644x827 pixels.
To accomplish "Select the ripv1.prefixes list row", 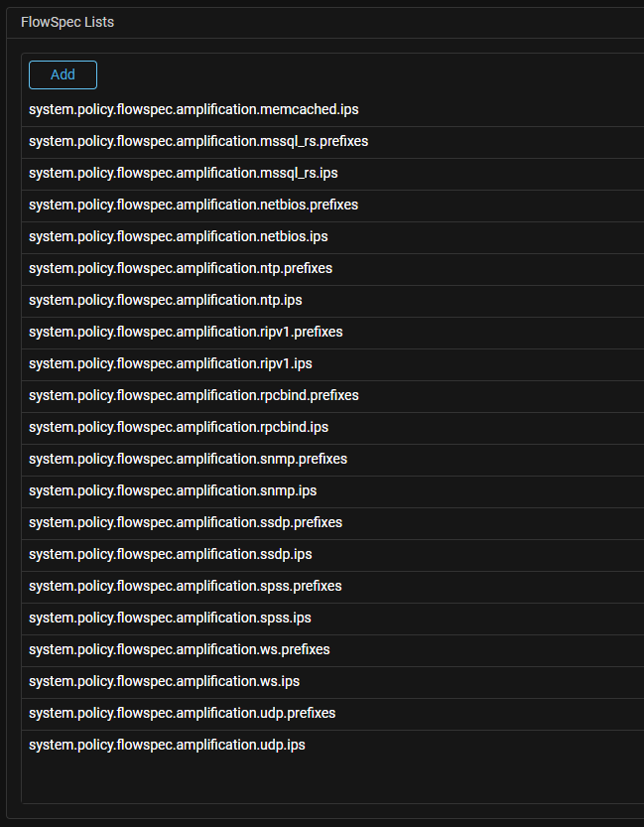I will (186, 332).
